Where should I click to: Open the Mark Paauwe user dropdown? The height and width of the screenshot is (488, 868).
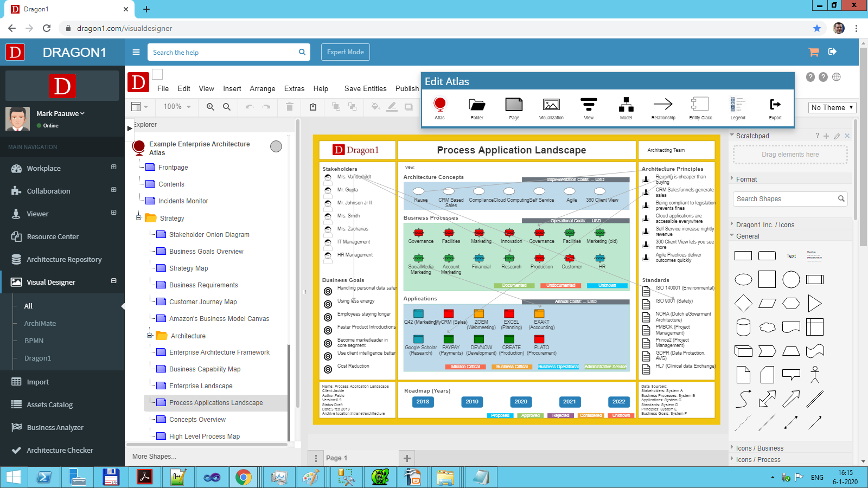(x=60, y=114)
